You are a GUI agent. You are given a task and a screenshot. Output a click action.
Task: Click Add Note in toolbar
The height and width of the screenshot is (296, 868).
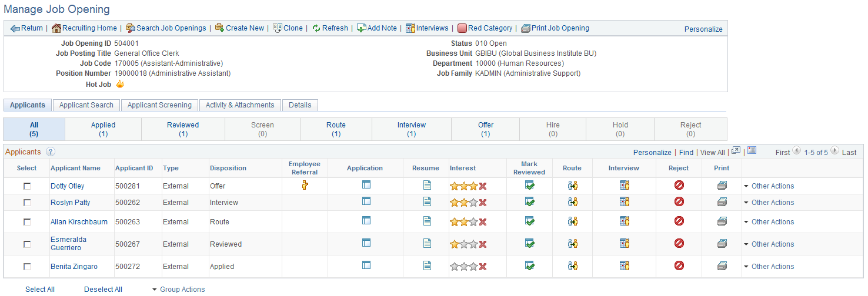(377, 28)
